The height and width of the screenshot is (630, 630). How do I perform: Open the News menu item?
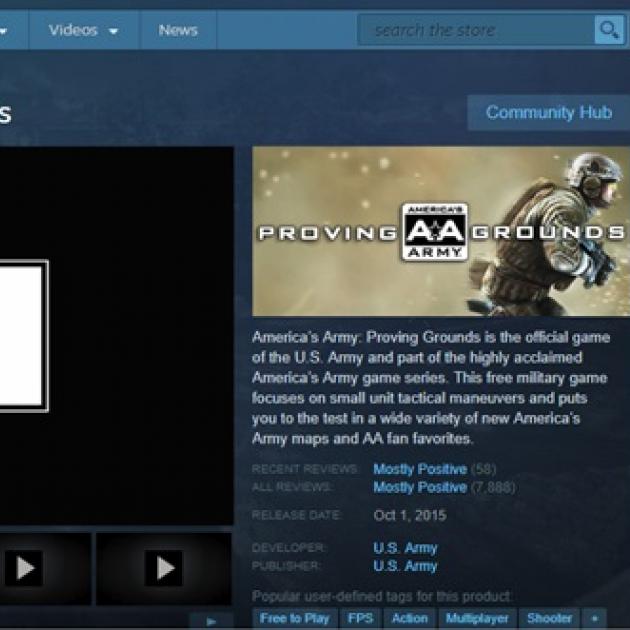[x=177, y=30]
